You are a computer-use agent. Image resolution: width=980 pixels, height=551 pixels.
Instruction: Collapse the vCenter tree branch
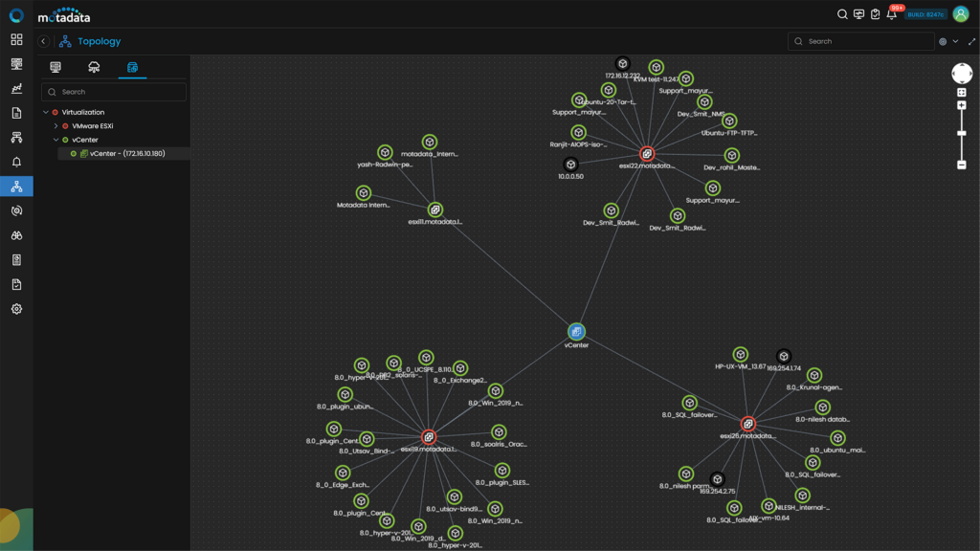pyautogui.click(x=56, y=139)
